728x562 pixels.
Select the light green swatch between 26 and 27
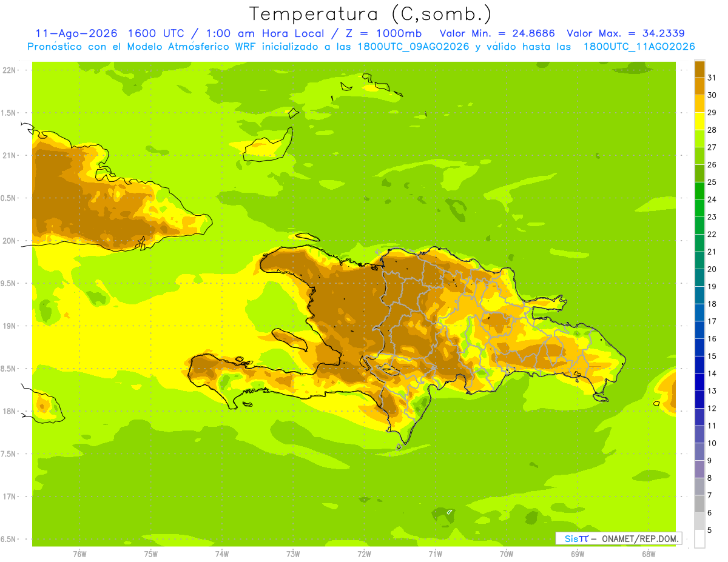[x=699, y=156]
